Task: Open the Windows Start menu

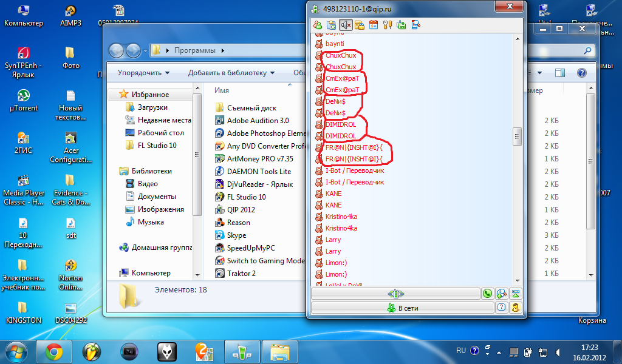Action: coord(16,352)
